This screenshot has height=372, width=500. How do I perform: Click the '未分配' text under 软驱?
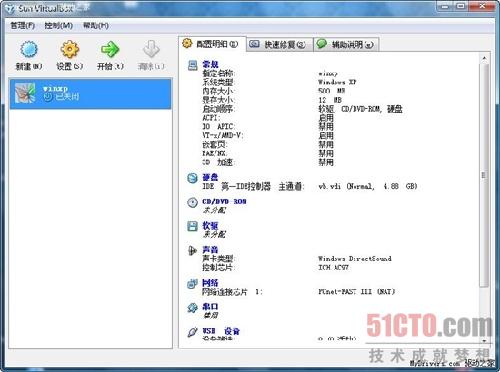[x=214, y=234]
